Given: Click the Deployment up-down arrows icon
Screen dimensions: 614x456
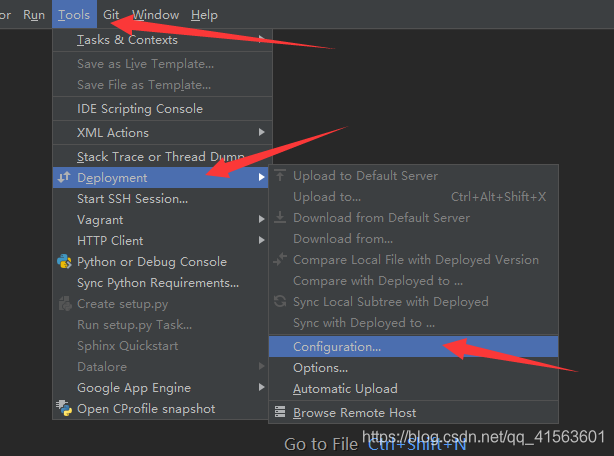Looking at the screenshot, I should pos(64,177).
